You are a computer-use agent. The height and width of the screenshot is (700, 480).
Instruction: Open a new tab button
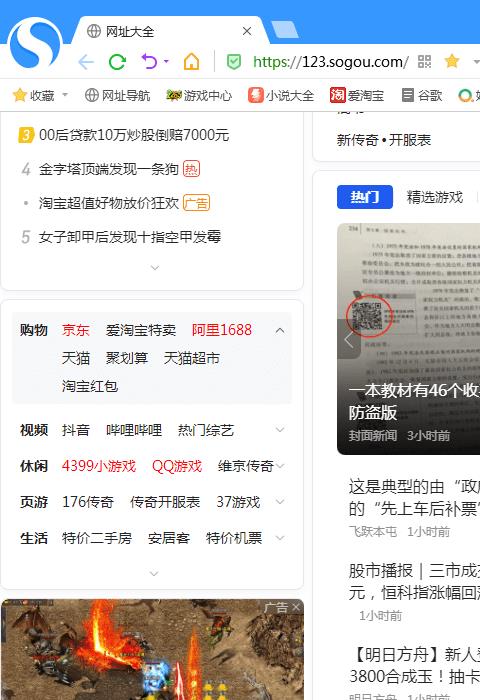[285, 29]
